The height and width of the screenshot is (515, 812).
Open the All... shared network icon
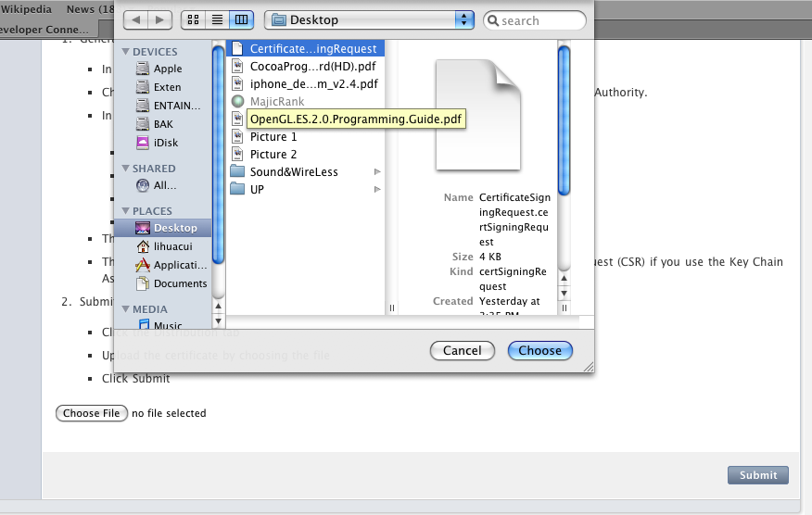pyautogui.click(x=143, y=185)
